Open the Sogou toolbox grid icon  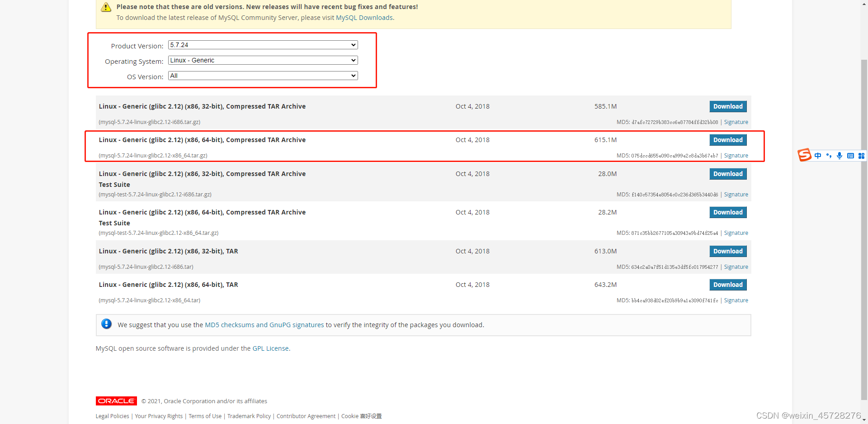[x=861, y=156]
